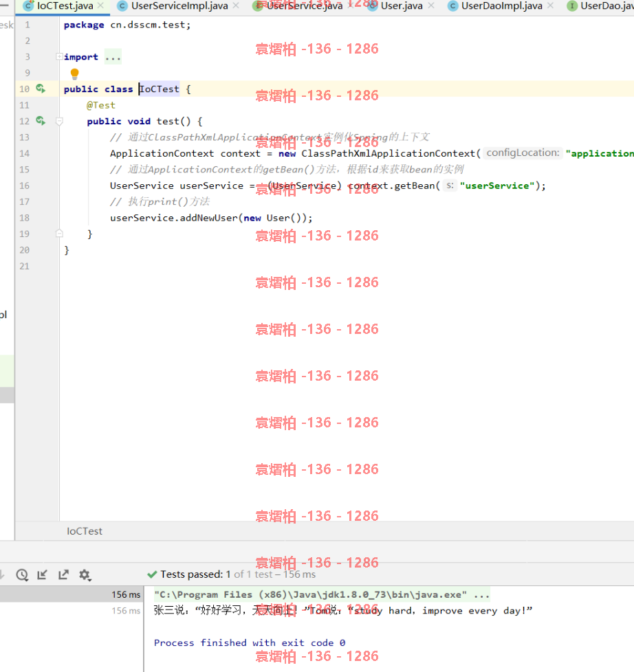This screenshot has height=672, width=634.
Task: Click the export test results icon
Action: [x=63, y=574]
